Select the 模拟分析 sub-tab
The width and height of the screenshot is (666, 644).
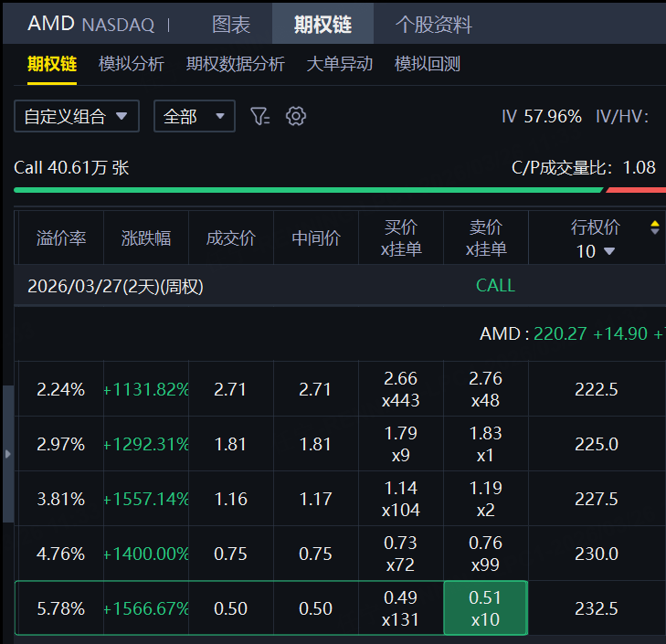[x=132, y=64]
